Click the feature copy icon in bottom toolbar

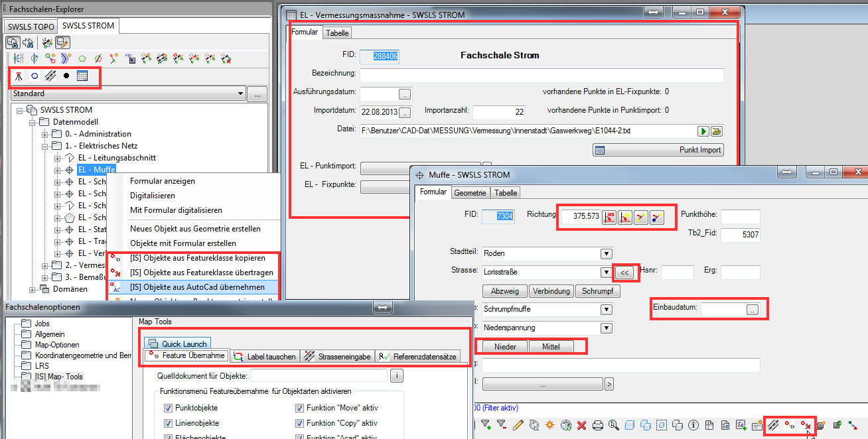[790, 425]
